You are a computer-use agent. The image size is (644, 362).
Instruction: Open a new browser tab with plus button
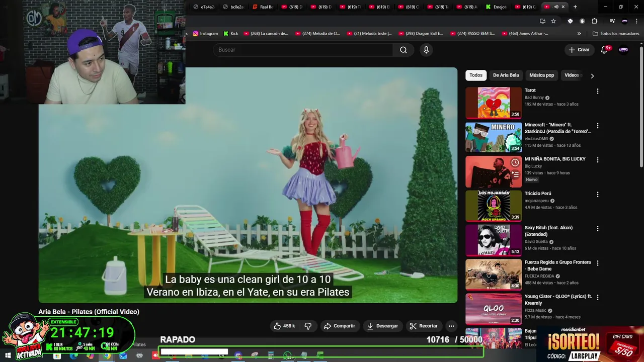(575, 7)
